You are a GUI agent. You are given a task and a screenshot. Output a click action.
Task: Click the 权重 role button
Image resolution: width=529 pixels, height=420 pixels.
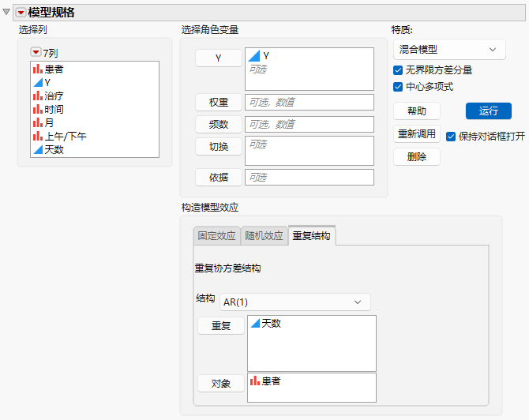(218, 102)
